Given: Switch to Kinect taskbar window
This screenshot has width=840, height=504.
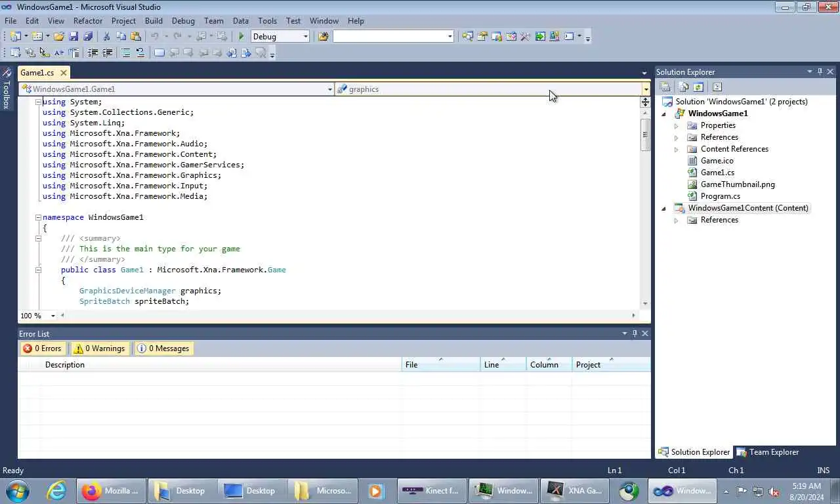Looking at the screenshot, I should click(x=432, y=491).
